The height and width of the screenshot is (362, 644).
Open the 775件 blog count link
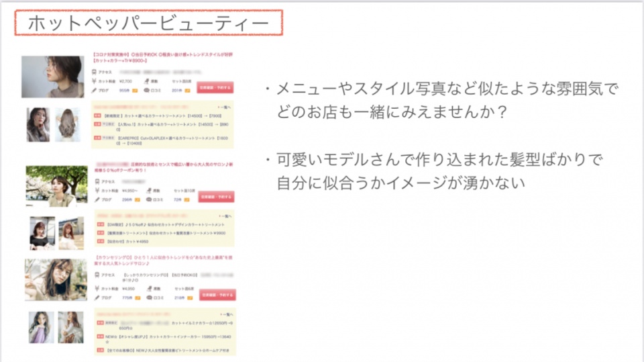point(127,298)
